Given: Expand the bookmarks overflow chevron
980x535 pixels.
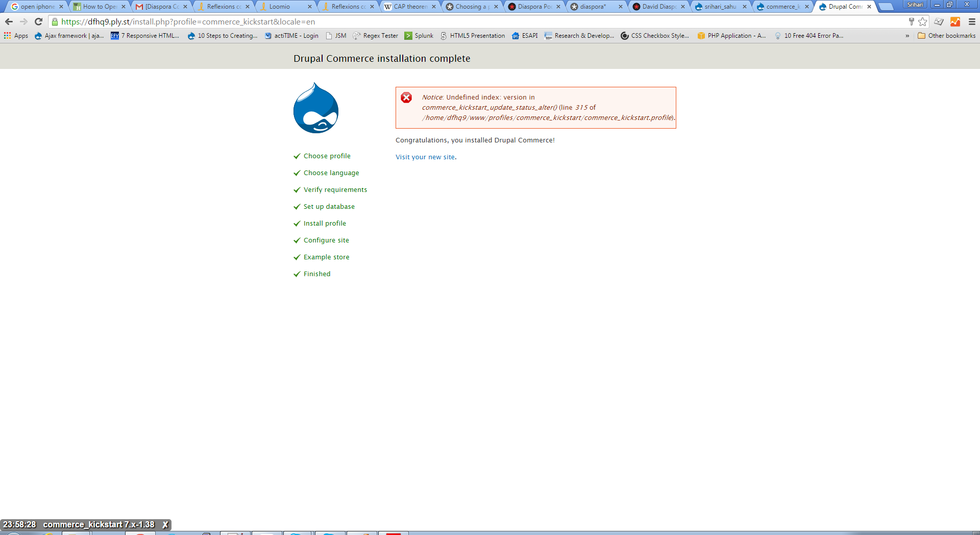Looking at the screenshot, I should coord(907,35).
